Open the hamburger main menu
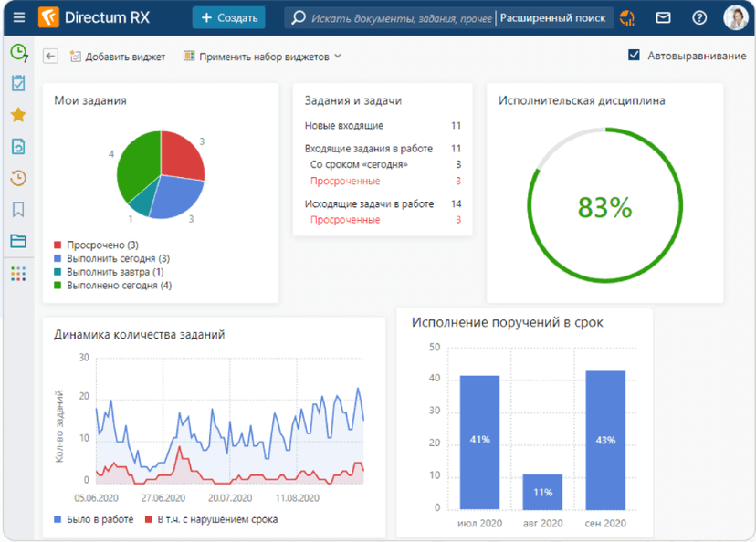Screen dimensions: 756x542 18,17
